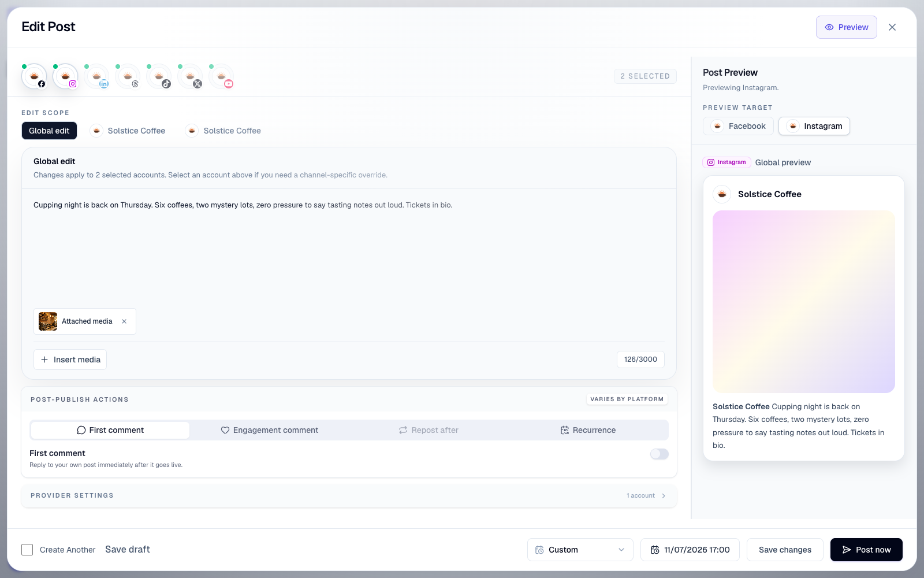Open the Repost after tab
Screen dimensions: 924x578
[429, 430]
